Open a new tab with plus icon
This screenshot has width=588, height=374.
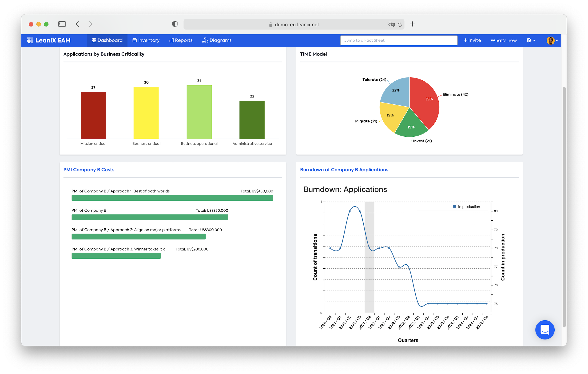[x=413, y=24]
